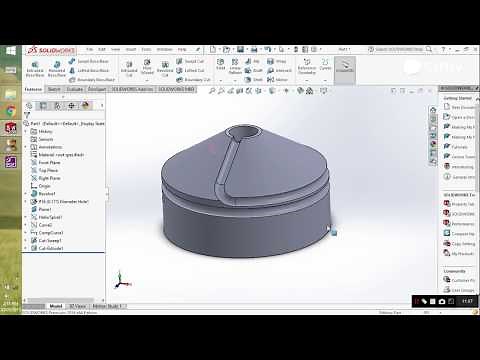
Task: Open the SOLIDWORKS Add-Ins tab
Action: [x=132, y=89]
